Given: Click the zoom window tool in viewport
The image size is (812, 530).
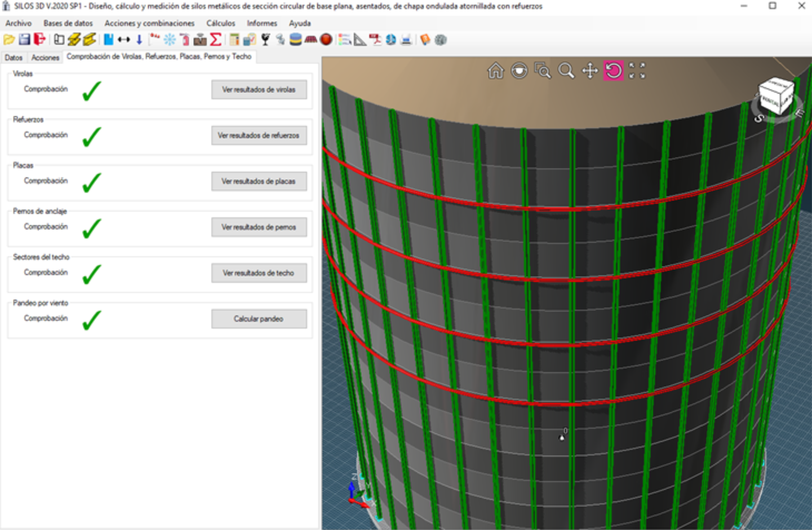Looking at the screenshot, I should 542,71.
